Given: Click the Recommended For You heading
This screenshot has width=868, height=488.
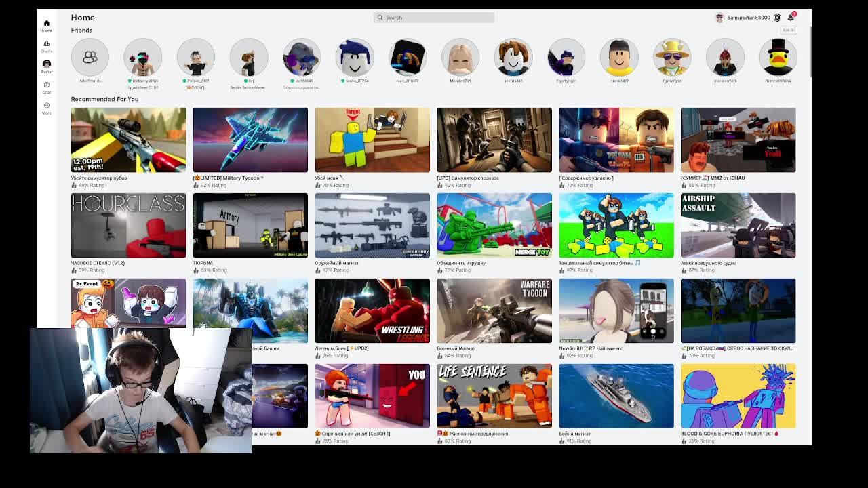Looking at the screenshot, I should (104, 99).
